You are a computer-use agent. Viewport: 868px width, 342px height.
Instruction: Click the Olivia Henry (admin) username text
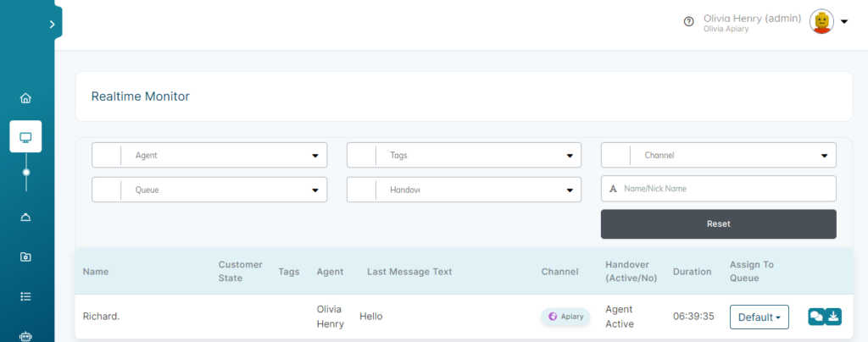(753, 19)
